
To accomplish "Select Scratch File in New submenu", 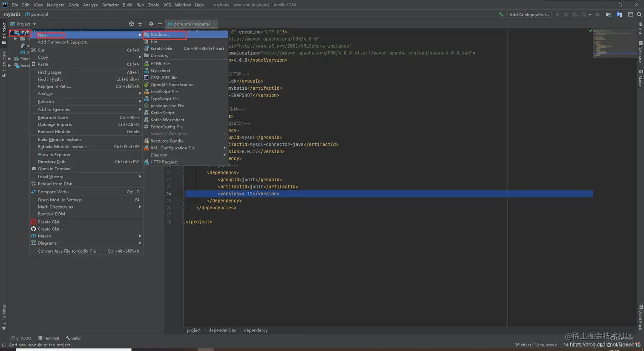I will pos(185,49).
